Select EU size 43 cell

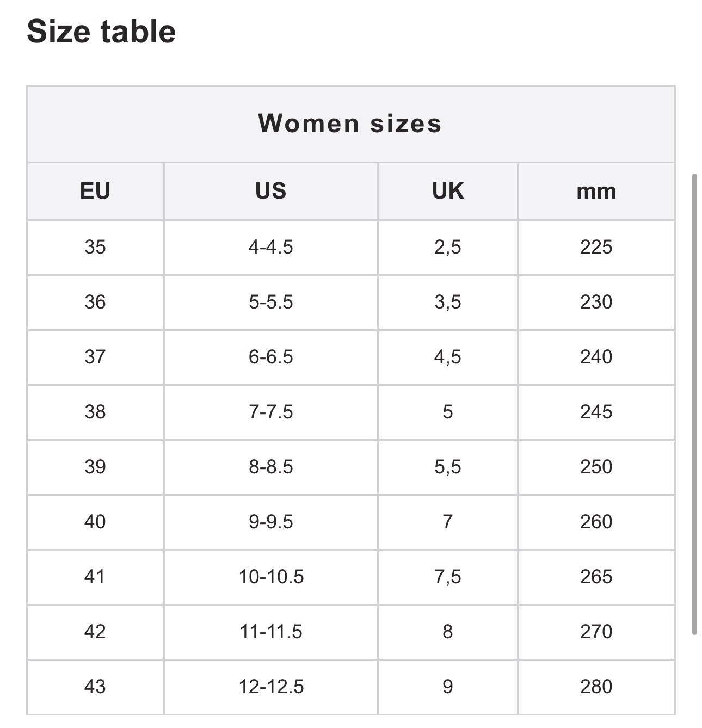[x=95, y=687]
